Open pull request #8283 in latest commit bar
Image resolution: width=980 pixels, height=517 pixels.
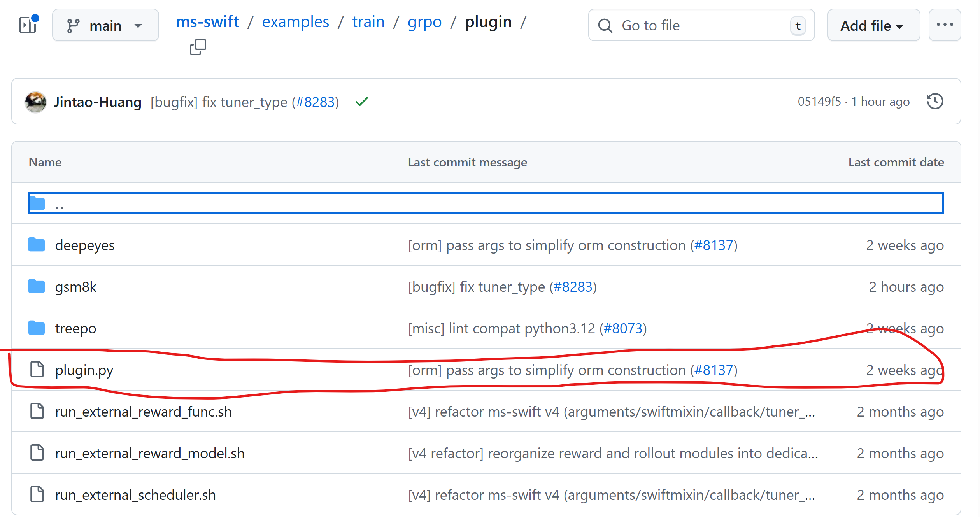315,102
